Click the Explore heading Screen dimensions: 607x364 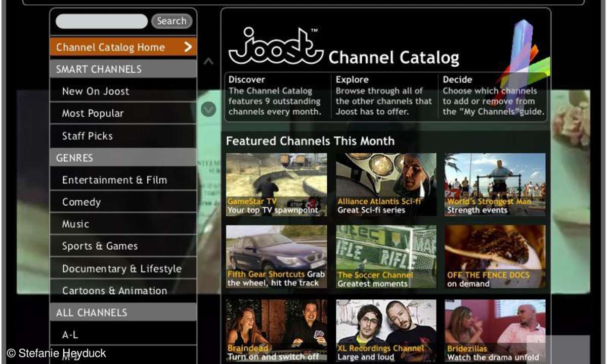(x=352, y=79)
